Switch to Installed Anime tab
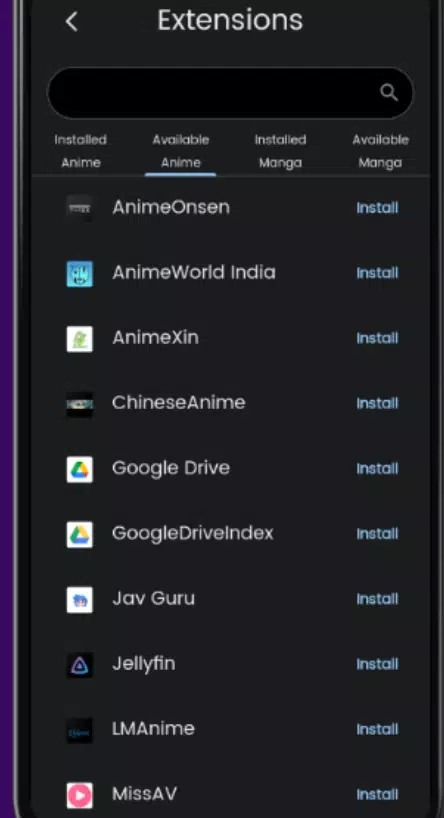This screenshot has height=818, width=444. point(80,151)
